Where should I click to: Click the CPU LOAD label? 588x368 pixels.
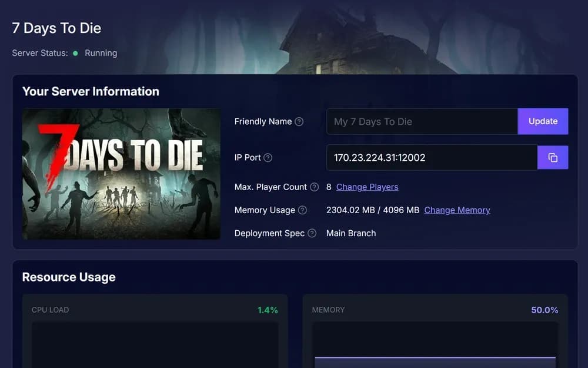pos(50,310)
